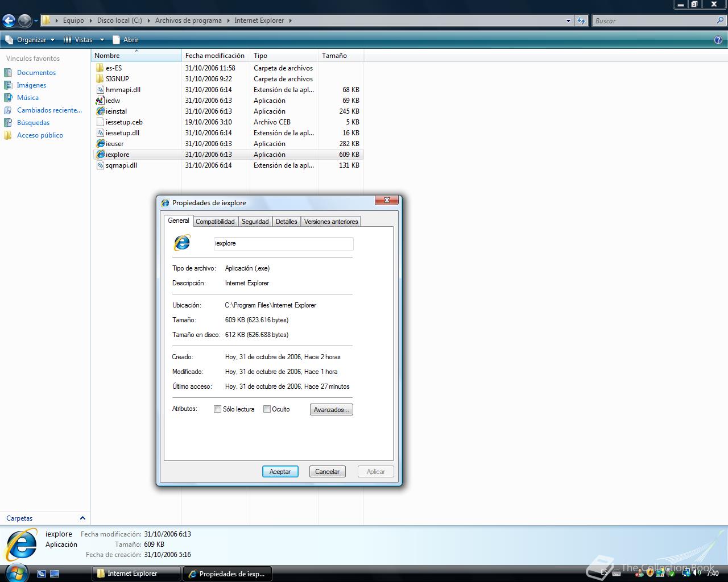The width and height of the screenshot is (728, 582).
Task: Click the Refresh button beside address bar
Action: tap(581, 20)
